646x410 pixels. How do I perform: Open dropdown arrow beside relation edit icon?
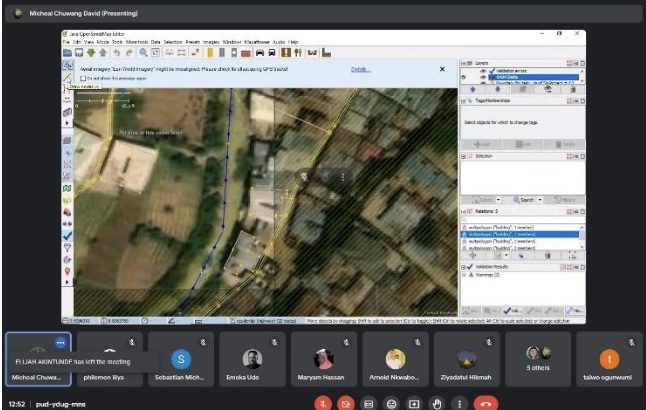[506, 256]
